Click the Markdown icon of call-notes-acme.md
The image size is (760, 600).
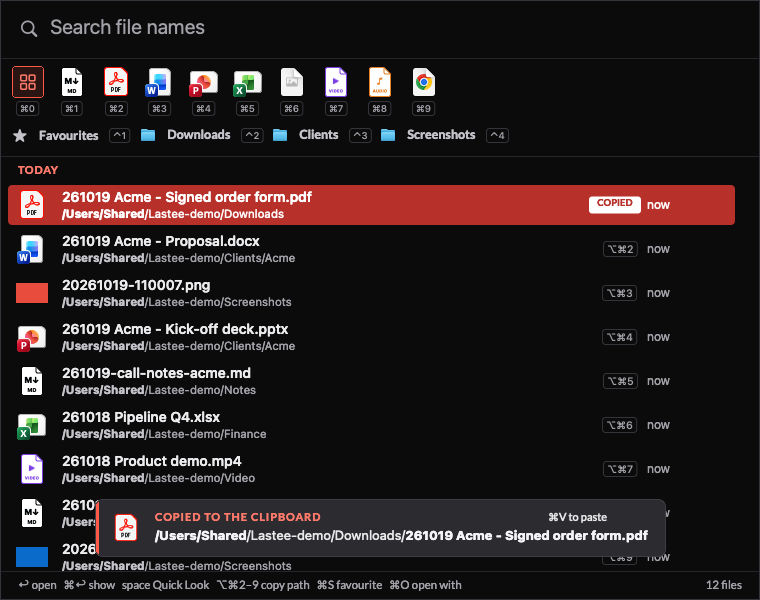tap(32, 381)
